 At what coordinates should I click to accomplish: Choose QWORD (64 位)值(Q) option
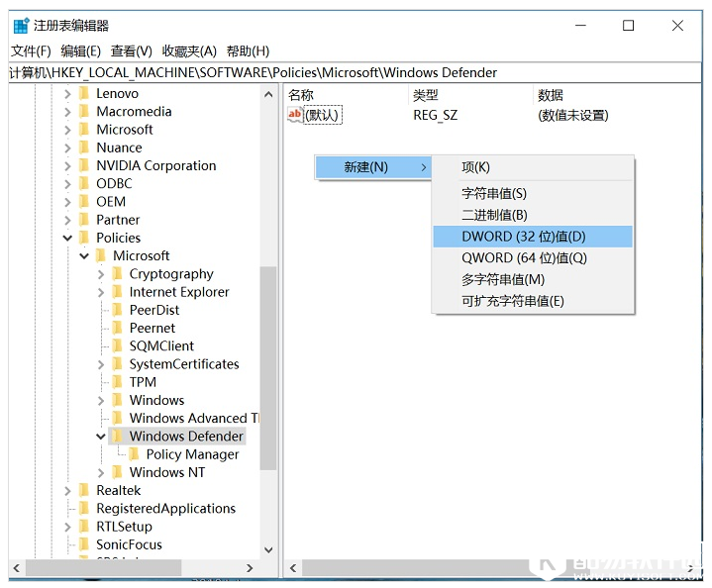click(533, 258)
